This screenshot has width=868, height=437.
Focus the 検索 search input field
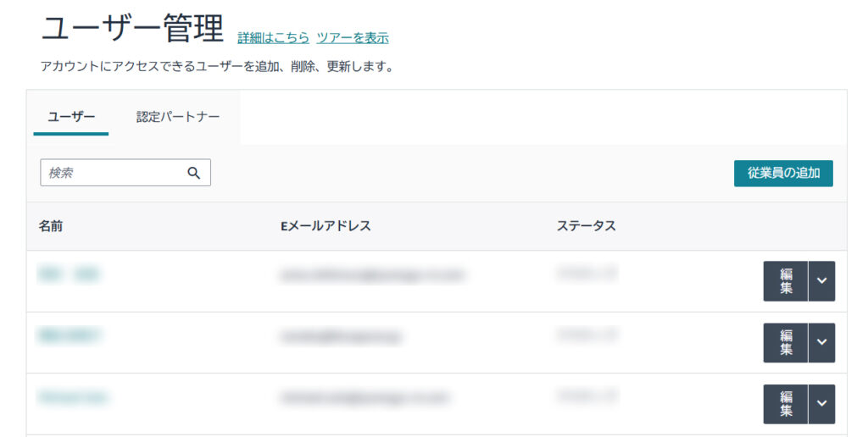click(x=114, y=173)
